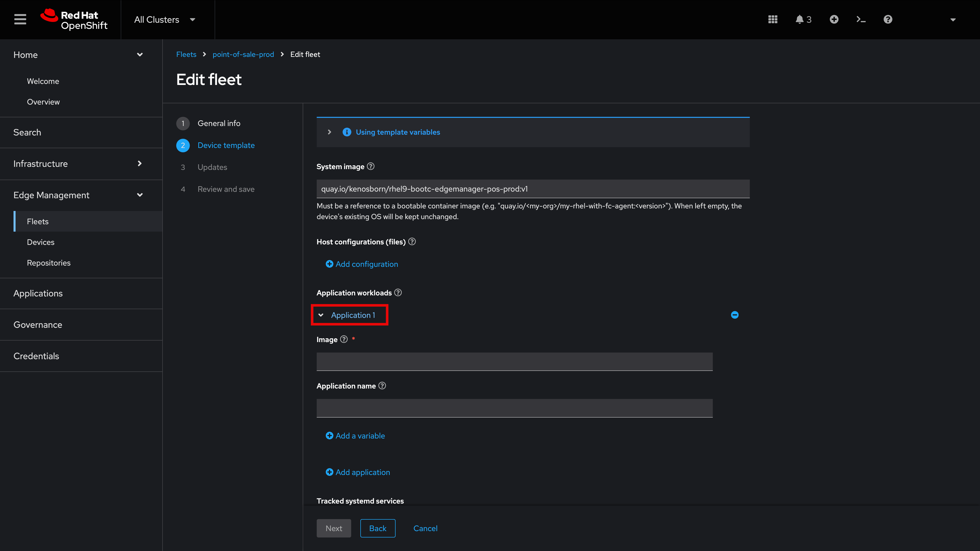
Task: Click Add configuration
Action: [x=362, y=264]
